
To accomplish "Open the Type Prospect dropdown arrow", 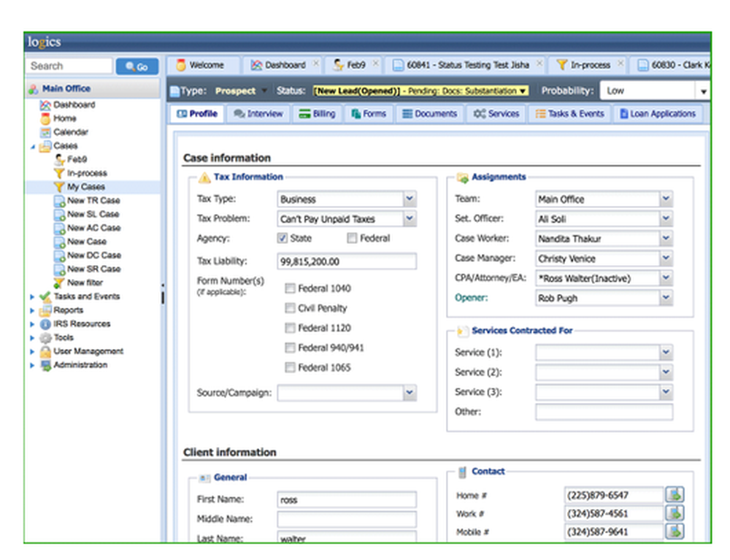I will [x=264, y=91].
